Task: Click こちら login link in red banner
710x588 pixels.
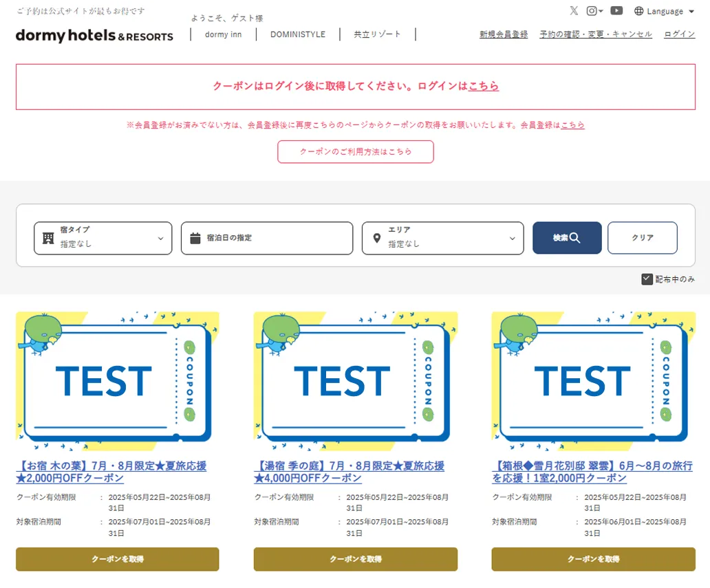Action: tap(483, 86)
